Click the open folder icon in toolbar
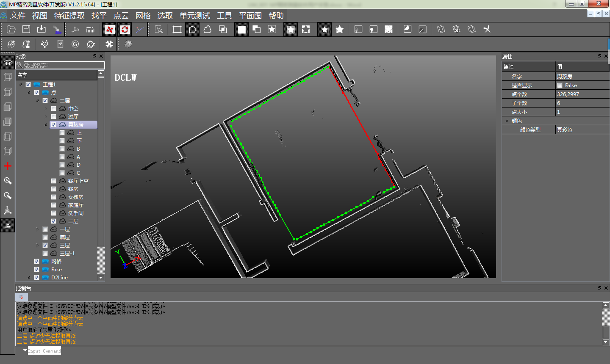 (11, 29)
